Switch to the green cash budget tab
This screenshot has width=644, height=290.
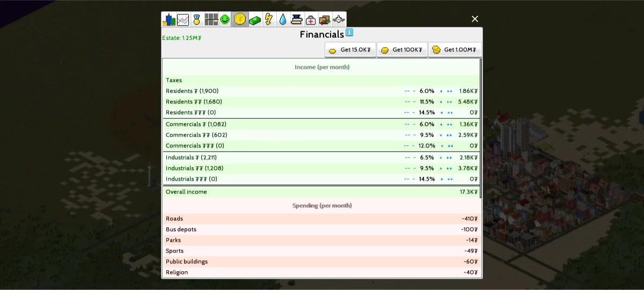click(254, 20)
